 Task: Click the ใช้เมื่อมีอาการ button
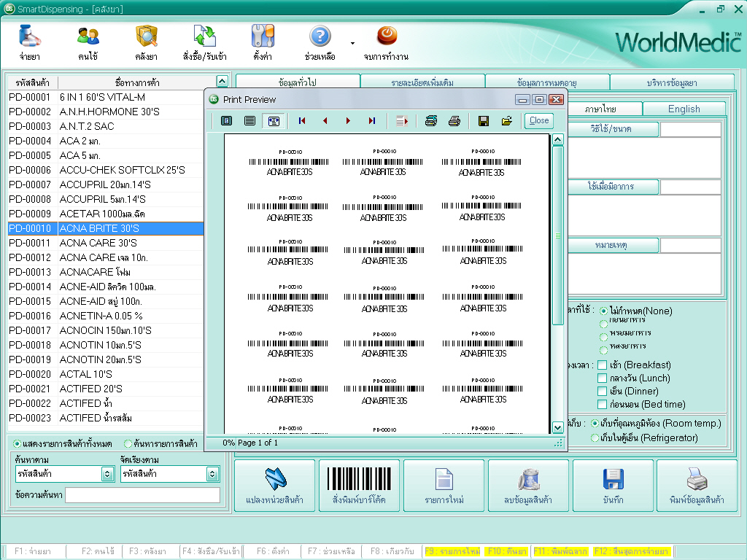pyautogui.click(x=612, y=187)
